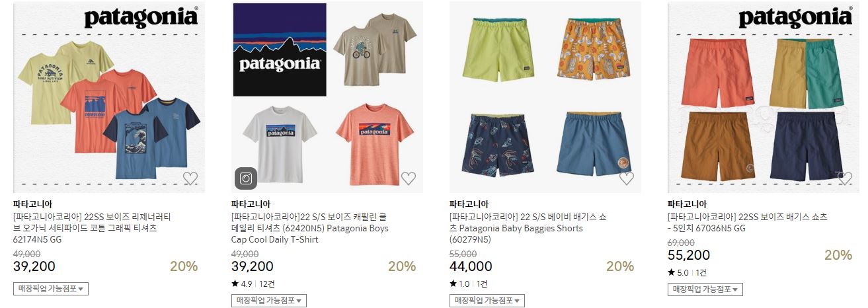Click the 파타고니아 brand name on first item

point(32,204)
